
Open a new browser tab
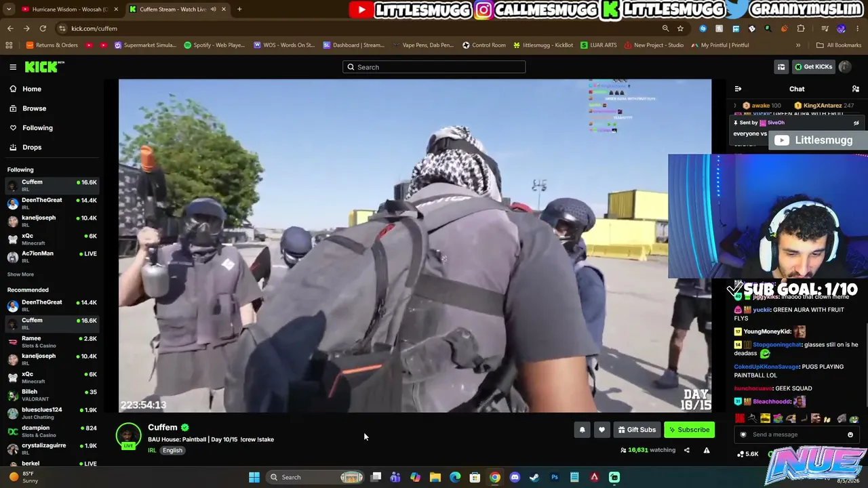239,9
